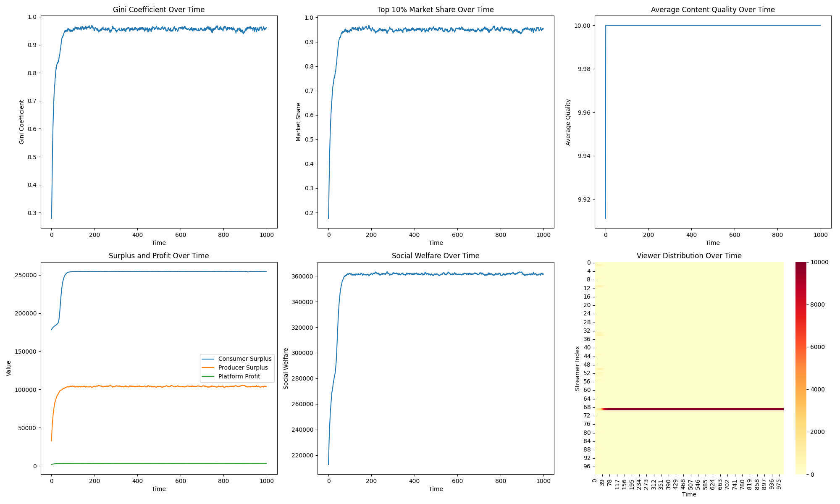The height and width of the screenshot is (504, 840).
Task: Click the Gini Coefficient y-axis label
Action: pyautogui.click(x=21, y=122)
